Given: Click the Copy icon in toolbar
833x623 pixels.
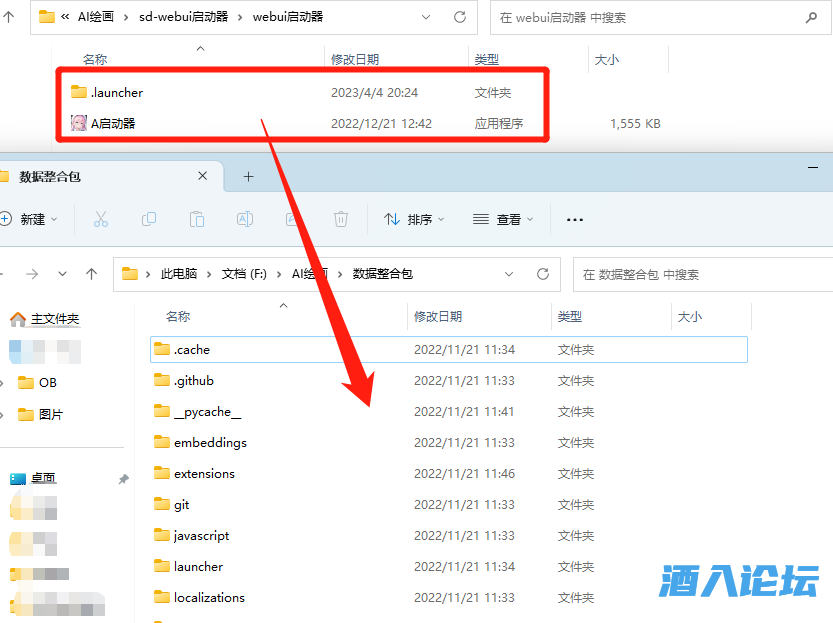Looking at the screenshot, I should [x=149, y=219].
